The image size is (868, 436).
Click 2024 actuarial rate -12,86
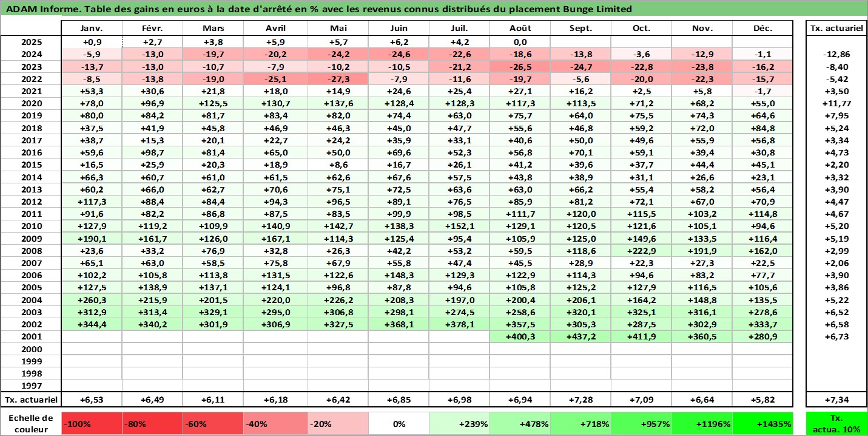[836, 55]
